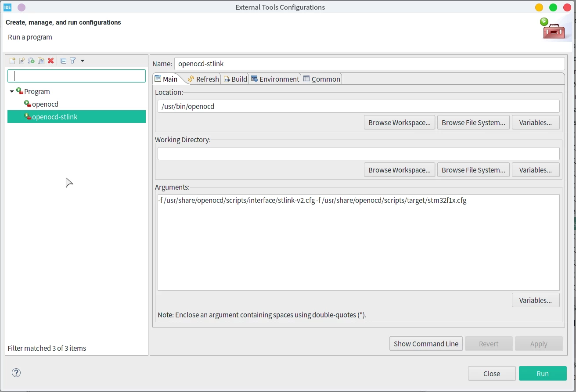Image resolution: width=576 pixels, height=392 pixels.
Task: Click the Close button
Action: [x=492, y=374]
